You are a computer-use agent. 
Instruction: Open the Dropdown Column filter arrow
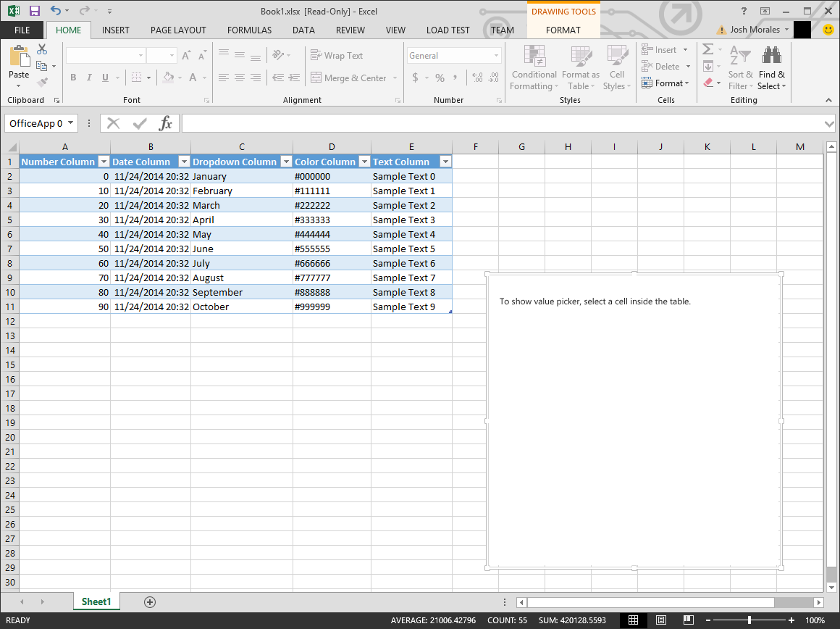(286, 161)
